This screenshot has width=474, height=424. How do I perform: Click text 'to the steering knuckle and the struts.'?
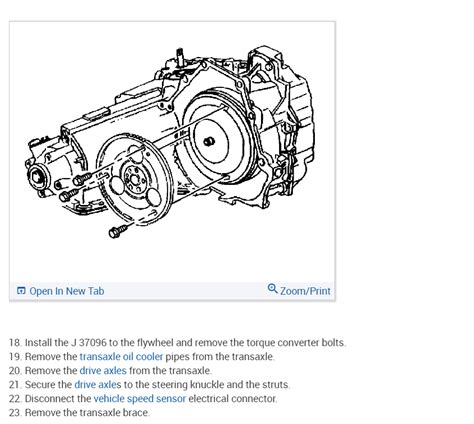[207, 385]
